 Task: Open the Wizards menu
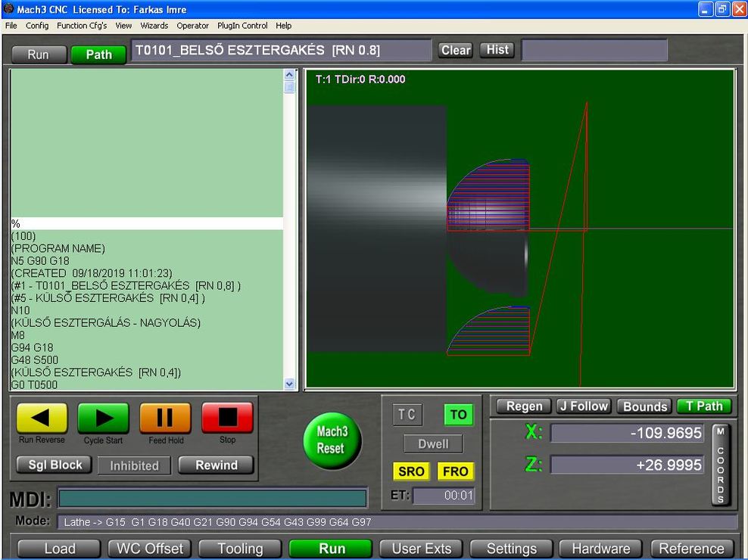(154, 26)
